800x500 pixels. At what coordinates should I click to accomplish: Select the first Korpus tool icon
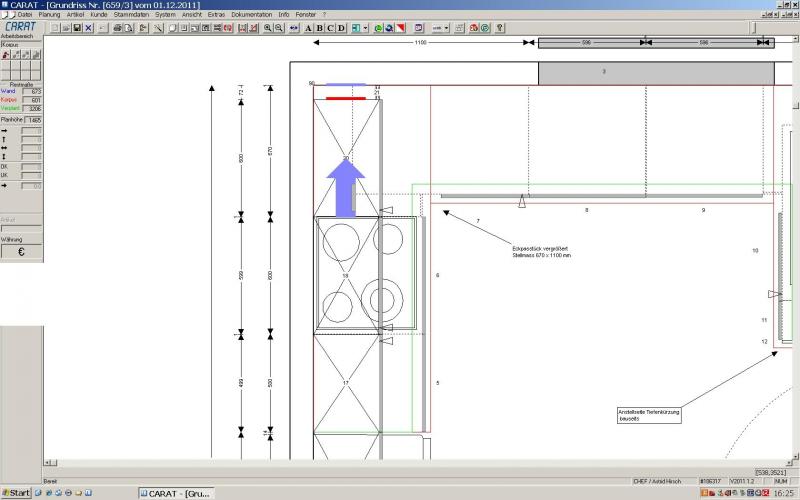click(6, 55)
